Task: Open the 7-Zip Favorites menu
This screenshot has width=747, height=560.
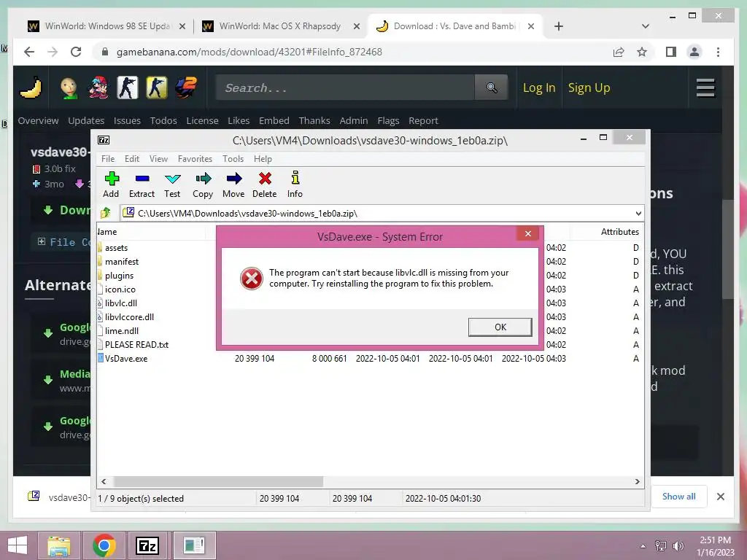Action: pyautogui.click(x=195, y=158)
